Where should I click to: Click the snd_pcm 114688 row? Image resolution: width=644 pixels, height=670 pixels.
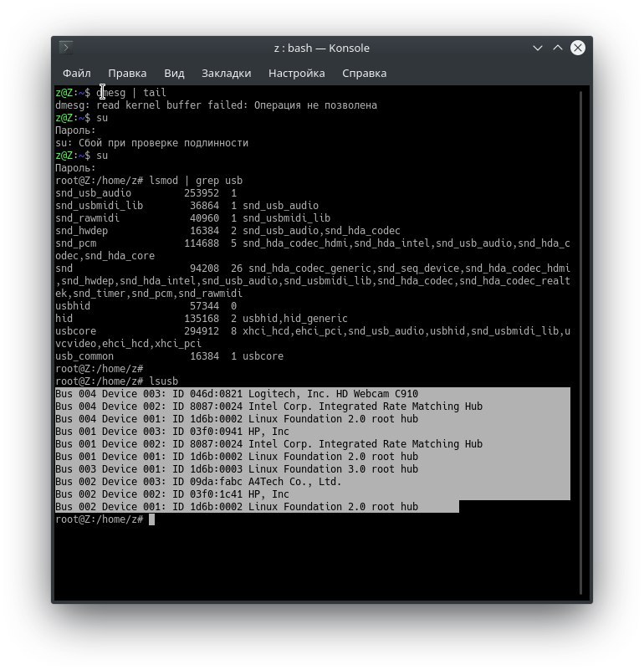[x=313, y=249]
